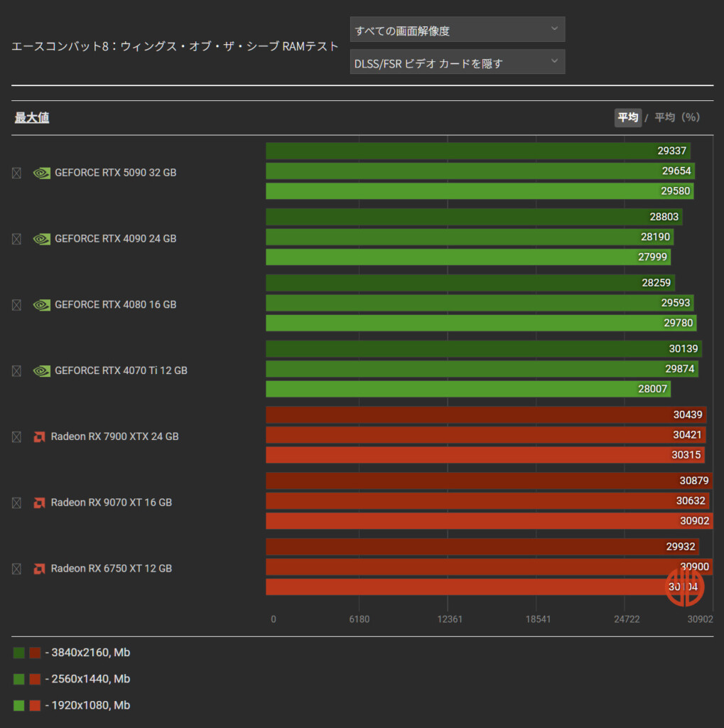Click the NVIDIA logo beside RTX 4090
724x728 pixels.
42,239
